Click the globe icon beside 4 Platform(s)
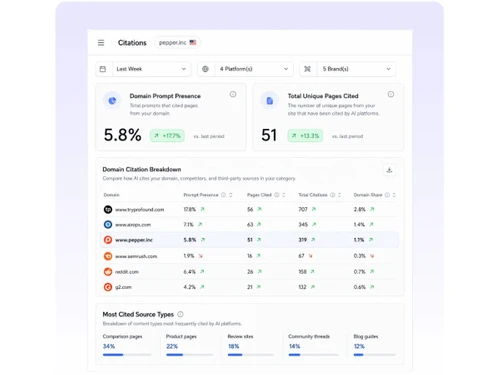This screenshot has height=375, width=500. pyautogui.click(x=205, y=69)
